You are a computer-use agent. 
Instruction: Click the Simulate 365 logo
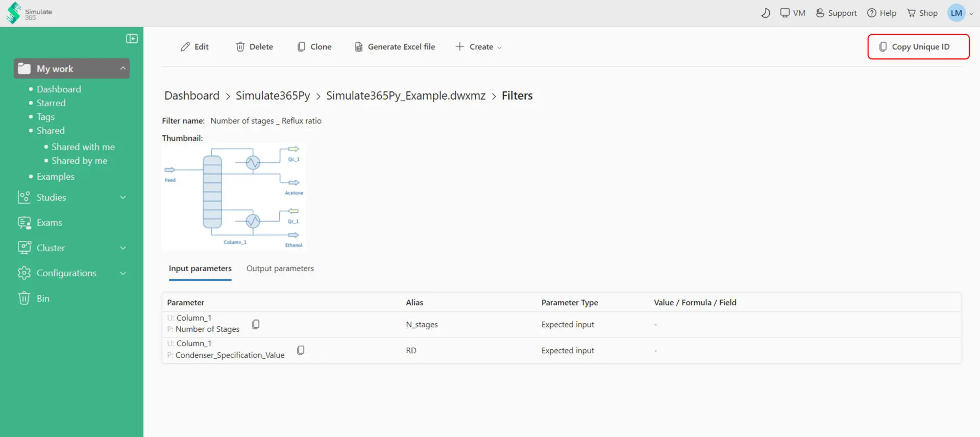(29, 13)
